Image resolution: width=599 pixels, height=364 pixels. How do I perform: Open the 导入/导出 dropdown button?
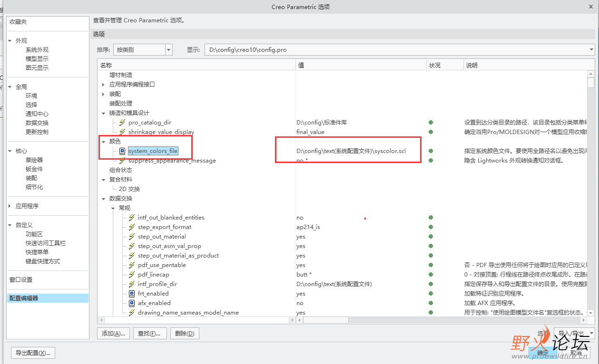pos(574,333)
